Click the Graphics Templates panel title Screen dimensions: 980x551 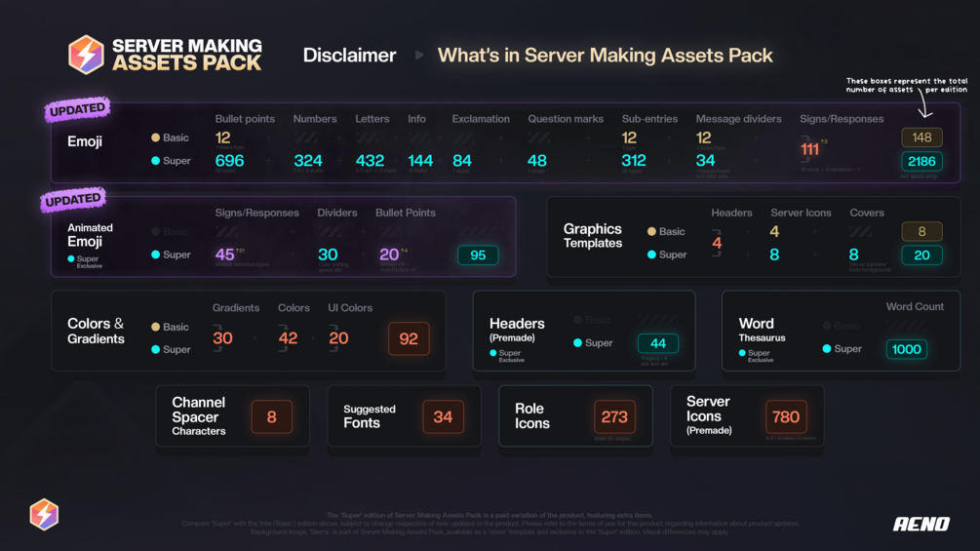click(x=593, y=236)
